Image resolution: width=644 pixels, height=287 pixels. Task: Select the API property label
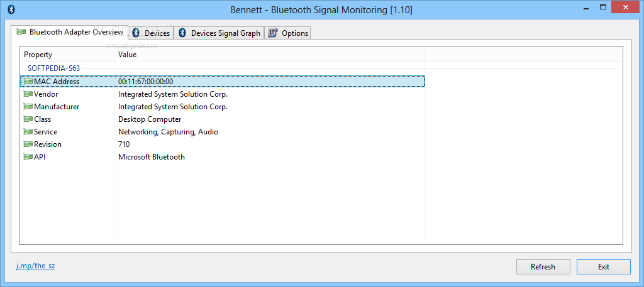click(x=40, y=157)
